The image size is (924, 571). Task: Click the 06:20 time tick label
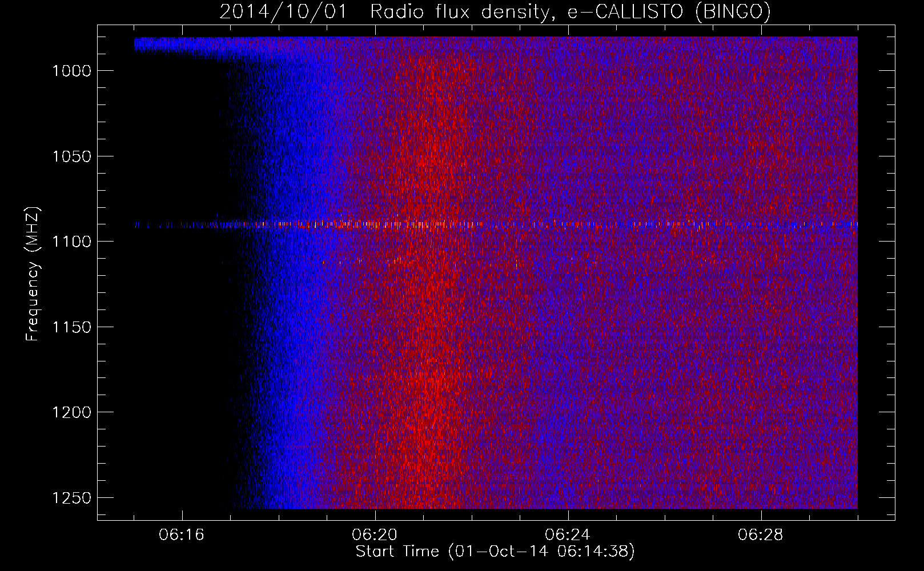(375, 535)
